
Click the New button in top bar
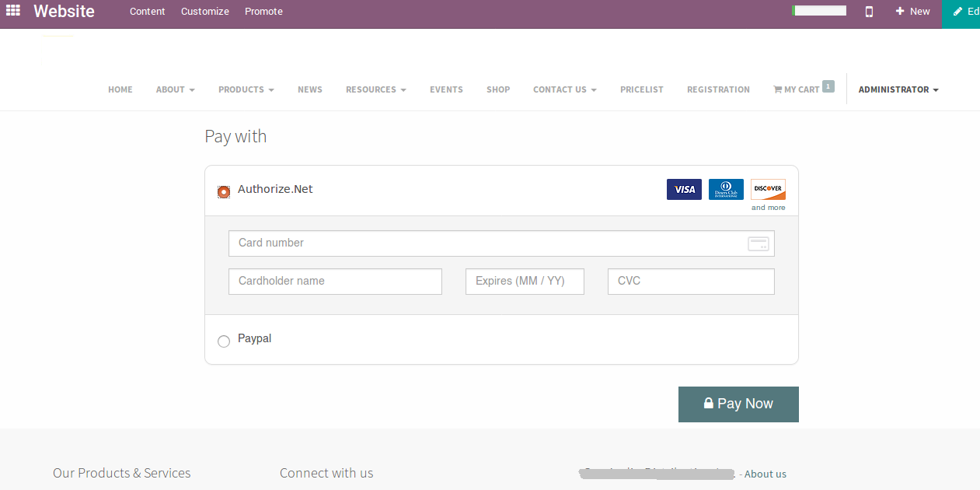(912, 12)
